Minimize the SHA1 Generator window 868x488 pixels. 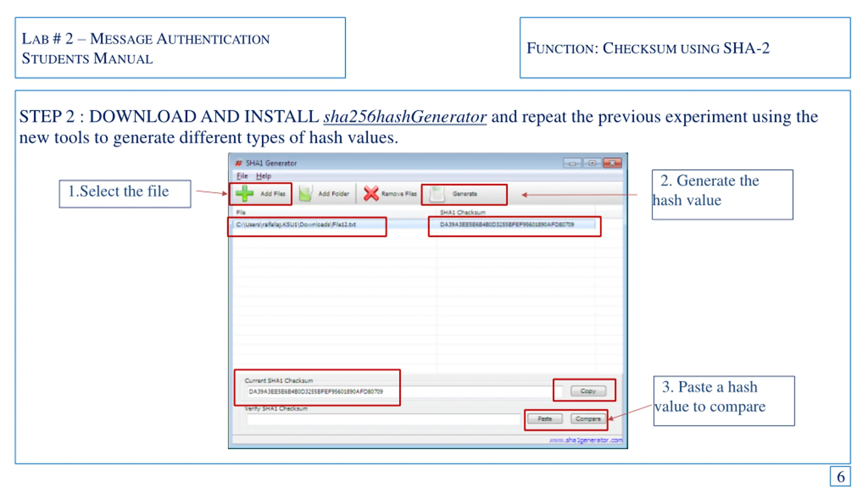pos(572,163)
